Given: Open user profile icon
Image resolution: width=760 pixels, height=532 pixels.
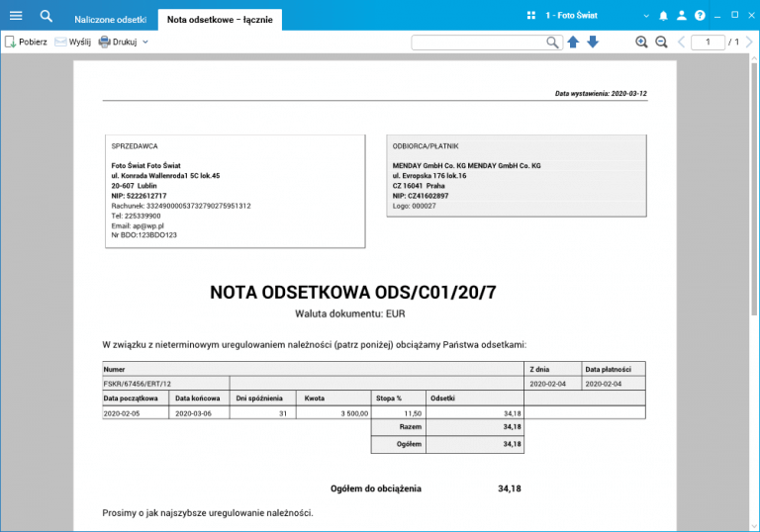Looking at the screenshot, I should 682,16.
